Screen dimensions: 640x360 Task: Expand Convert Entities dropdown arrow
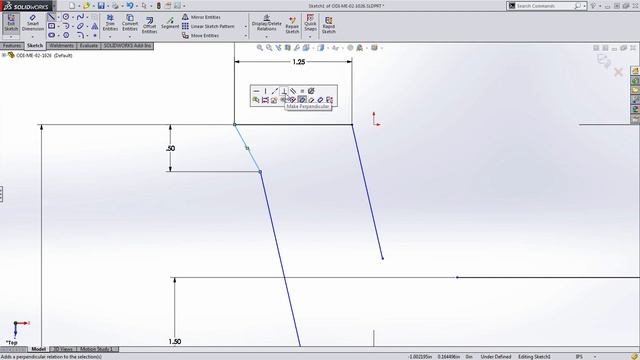click(130, 37)
